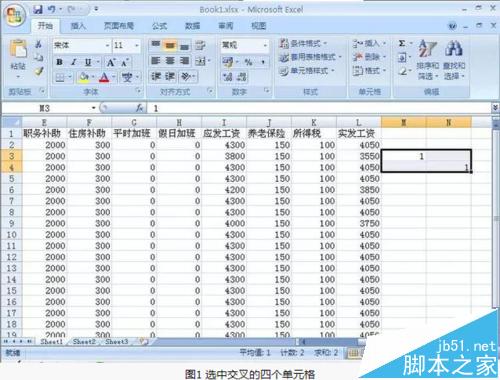Apply red font color
Screen dimensions: 500x380
(104, 78)
